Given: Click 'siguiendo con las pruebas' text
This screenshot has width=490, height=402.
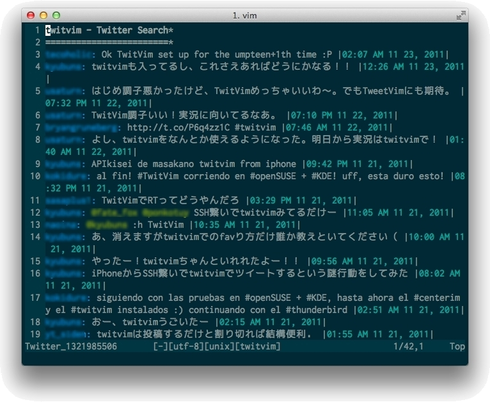Looking at the screenshot, I should coord(163,298).
